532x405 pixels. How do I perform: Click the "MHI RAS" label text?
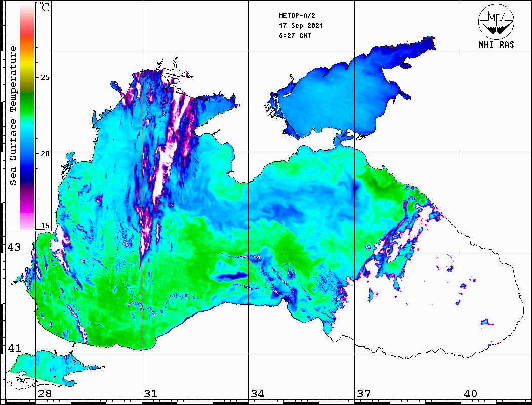coord(496,44)
